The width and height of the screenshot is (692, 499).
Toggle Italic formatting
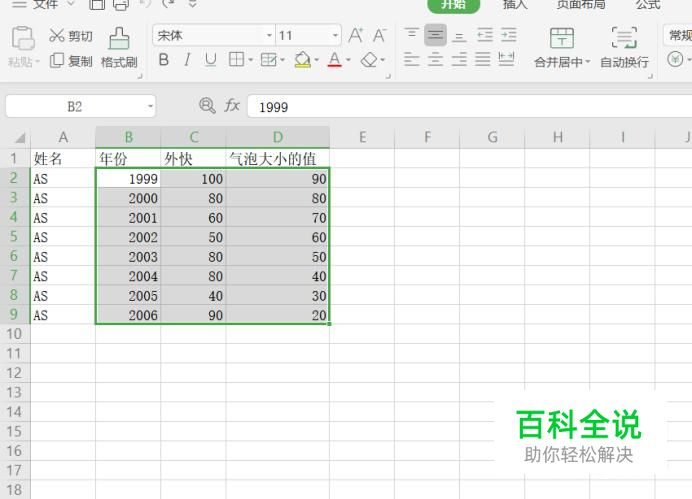[188, 60]
